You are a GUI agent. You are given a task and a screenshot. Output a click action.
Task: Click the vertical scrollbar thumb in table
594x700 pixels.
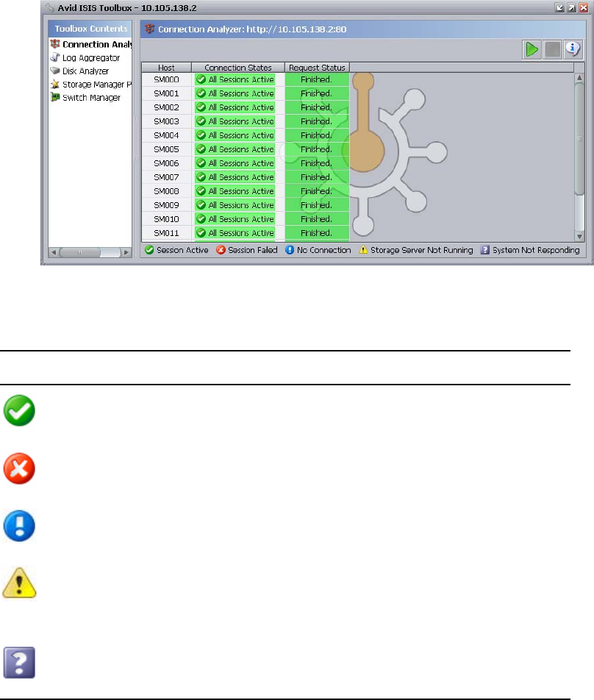(x=579, y=139)
